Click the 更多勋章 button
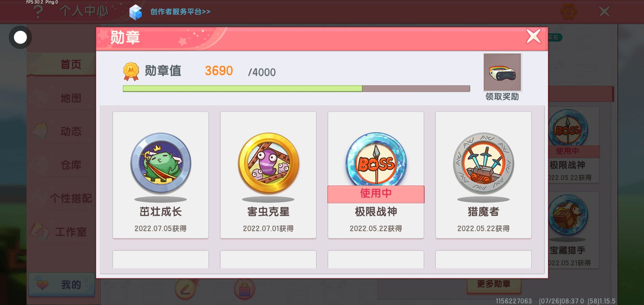This screenshot has width=644, height=305. [x=494, y=284]
